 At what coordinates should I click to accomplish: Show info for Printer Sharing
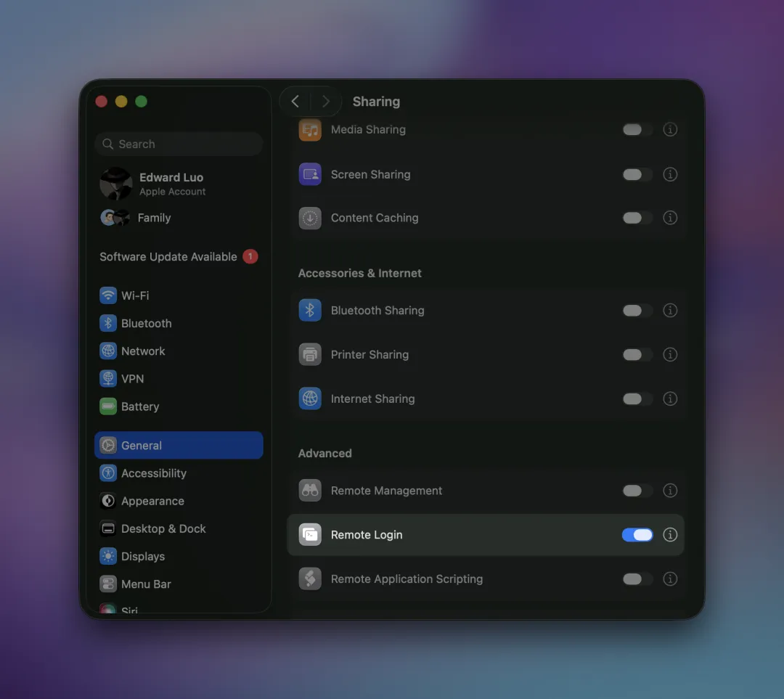[x=670, y=354]
